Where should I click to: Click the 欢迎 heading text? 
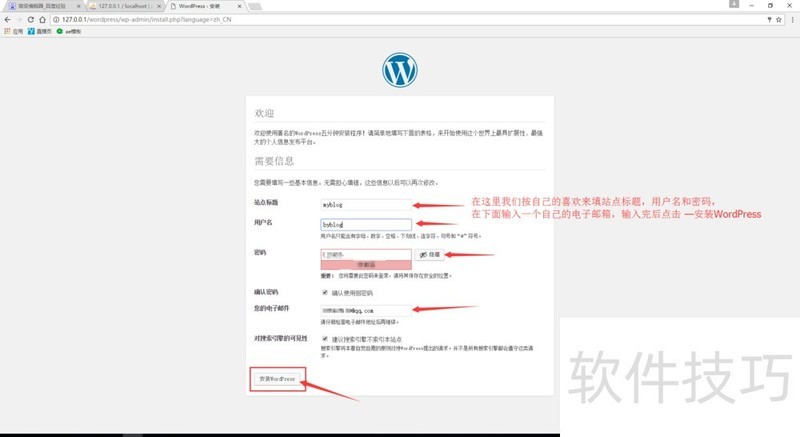click(x=264, y=113)
